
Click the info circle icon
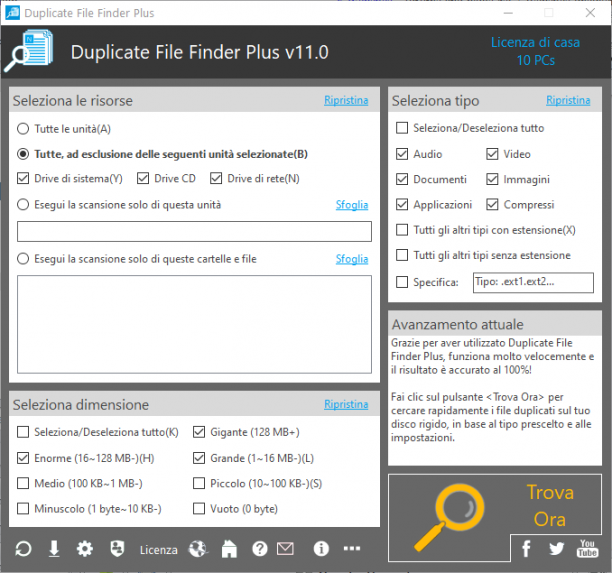point(321,548)
